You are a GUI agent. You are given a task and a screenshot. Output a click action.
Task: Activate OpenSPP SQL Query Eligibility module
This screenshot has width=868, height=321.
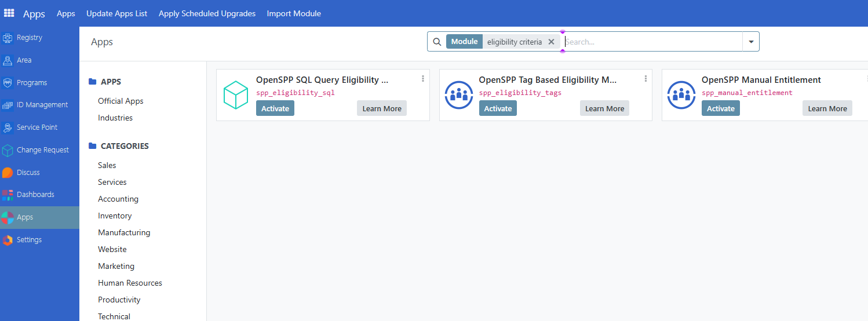pos(275,108)
